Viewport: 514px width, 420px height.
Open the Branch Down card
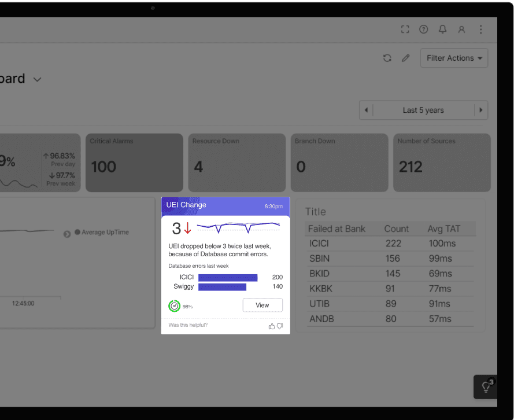339,163
